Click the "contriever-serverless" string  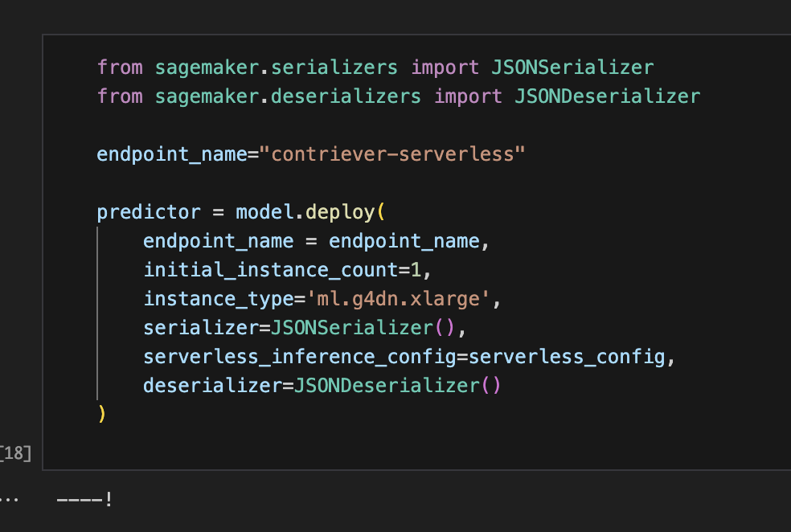pyautogui.click(x=392, y=153)
